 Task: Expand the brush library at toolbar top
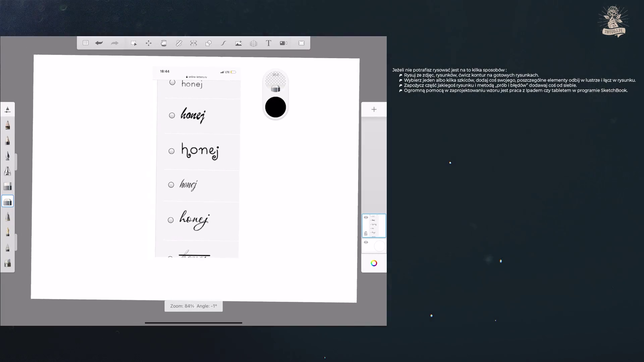coord(7,110)
